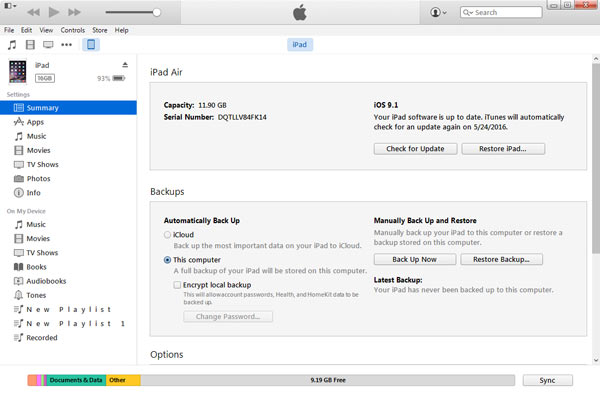600x395 pixels.
Task: Open Audiobooks under On My Device
Action: pyautogui.click(x=68, y=281)
